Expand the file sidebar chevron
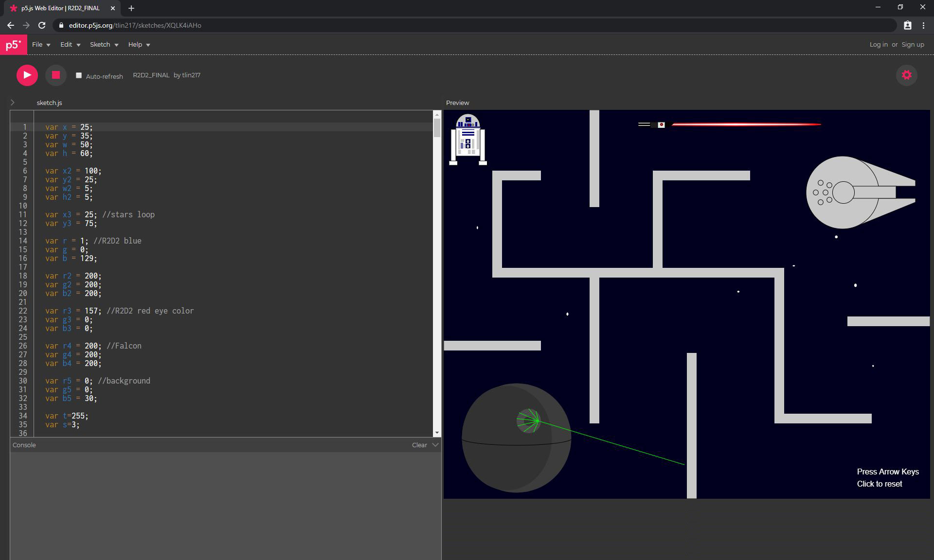 [x=13, y=103]
